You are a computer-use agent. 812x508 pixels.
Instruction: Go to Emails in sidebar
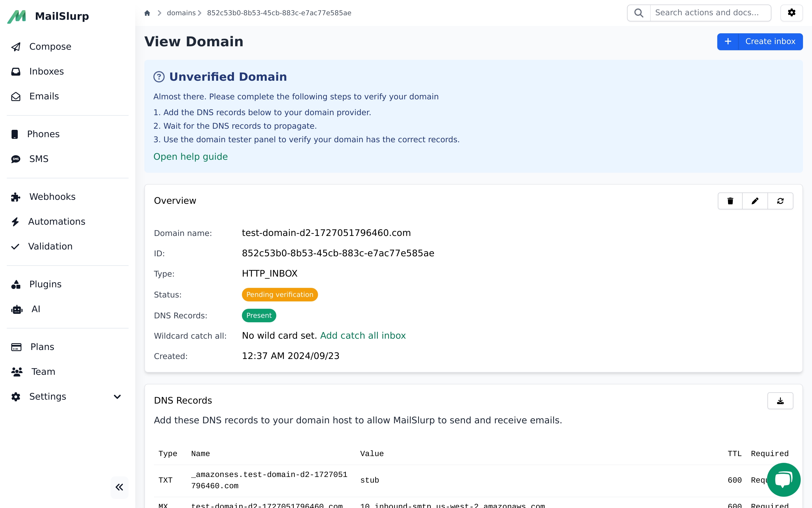pyautogui.click(x=44, y=97)
